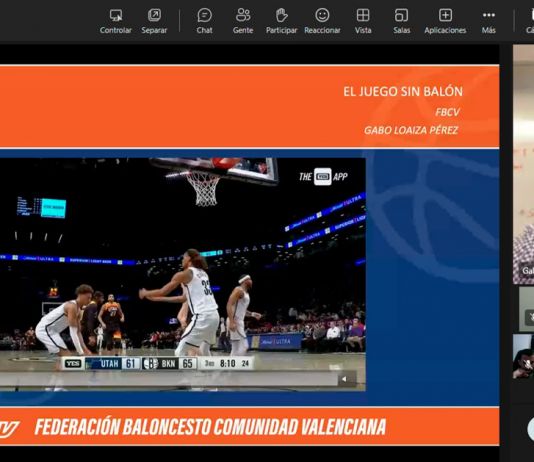534x462 pixels.
Task: Click the Federación Baloncesto Comunidad Valenciana banner text
Action: (x=210, y=427)
